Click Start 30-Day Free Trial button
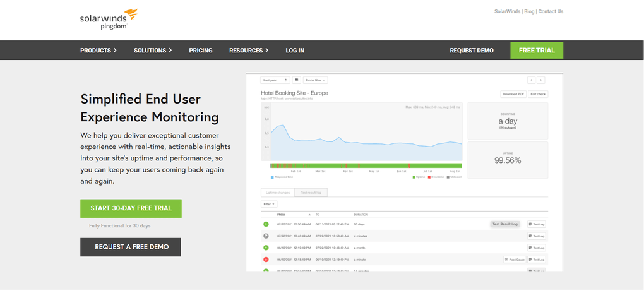 click(x=131, y=208)
